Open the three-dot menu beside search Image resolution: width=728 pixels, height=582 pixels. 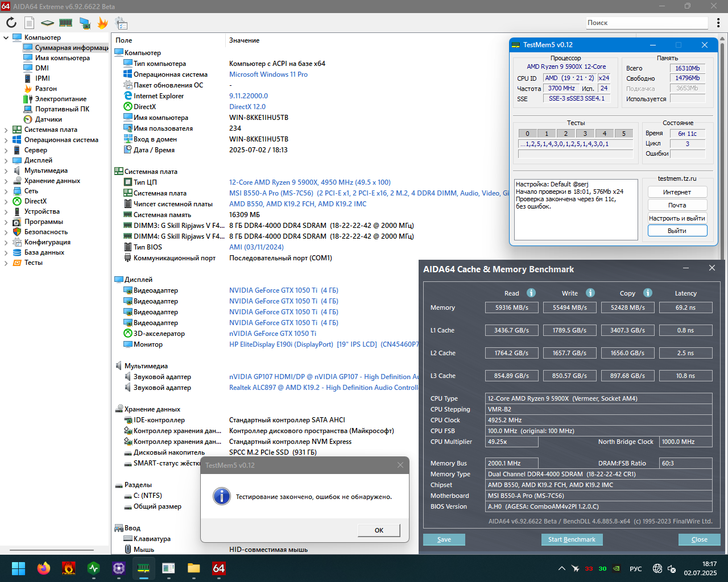(x=718, y=23)
